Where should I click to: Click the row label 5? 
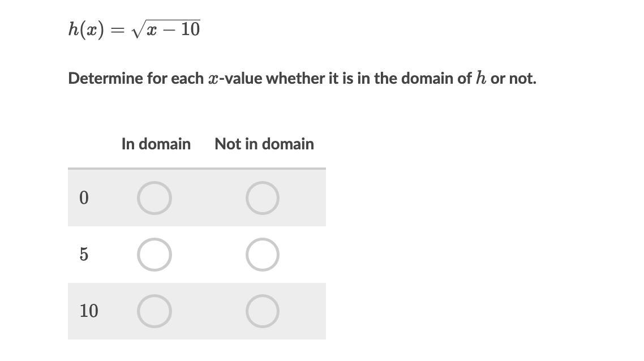click(x=84, y=254)
